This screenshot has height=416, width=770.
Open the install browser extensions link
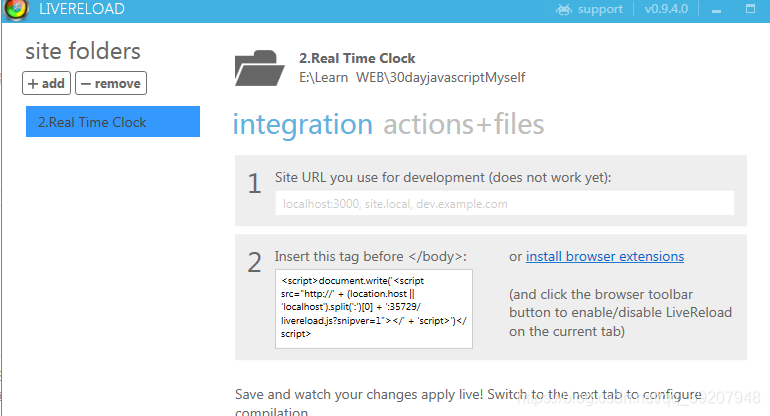pyautogui.click(x=605, y=256)
